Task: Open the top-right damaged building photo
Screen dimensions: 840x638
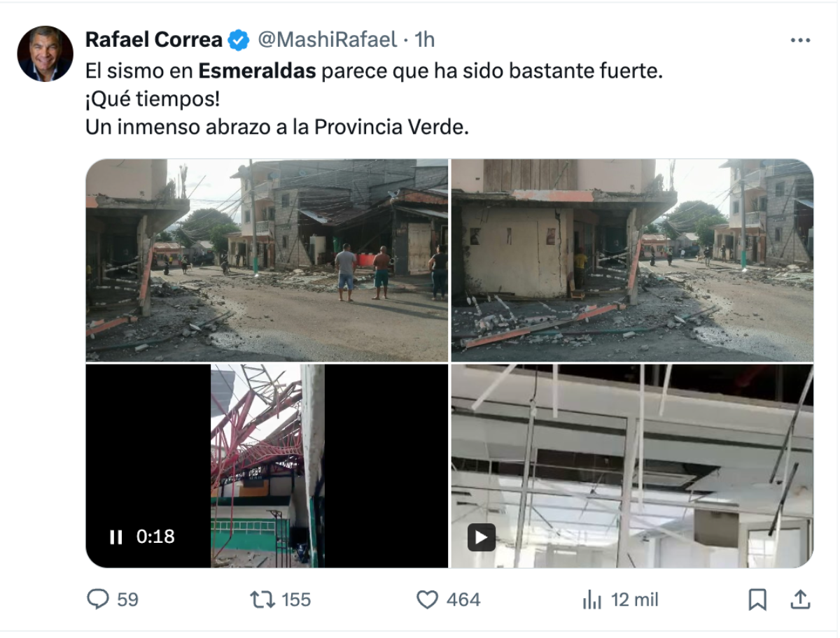Action: pos(632,260)
